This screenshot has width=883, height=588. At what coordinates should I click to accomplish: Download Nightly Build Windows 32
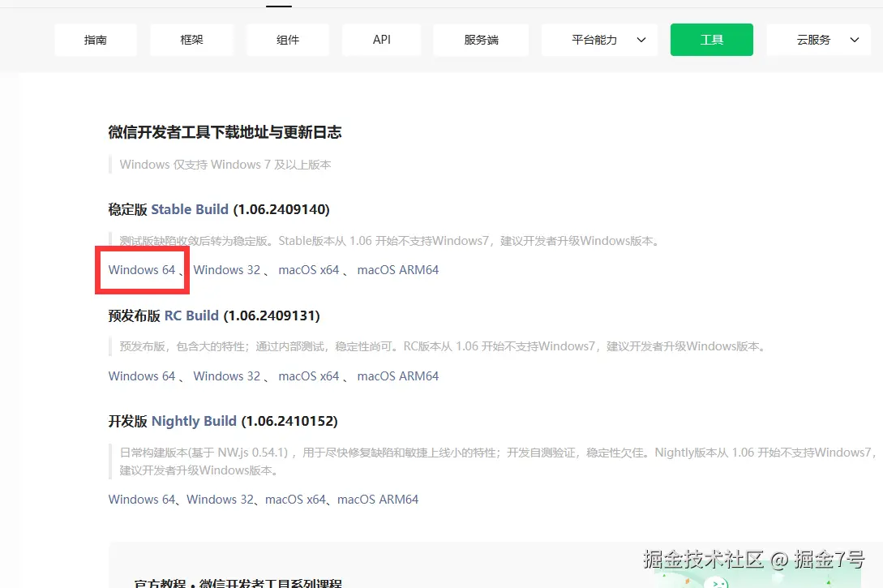(221, 500)
